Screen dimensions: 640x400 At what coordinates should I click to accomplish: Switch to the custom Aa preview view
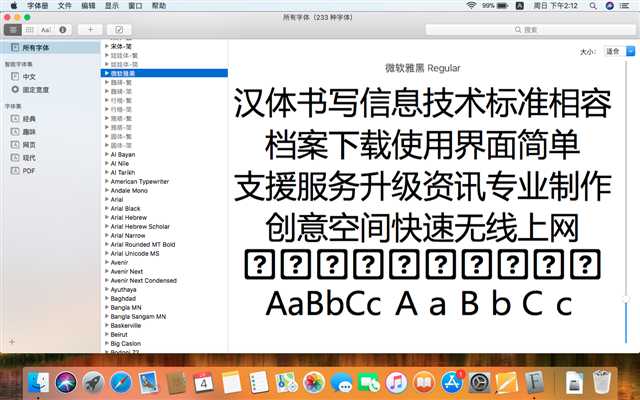[46, 30]
